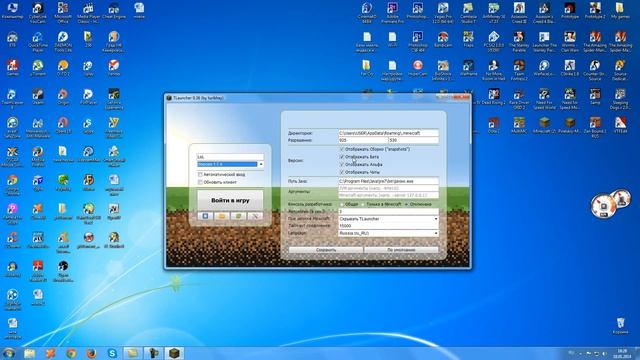Click the Cheat Engine desktop icon
Image resolution: width=640 pixels, height=360 pixels.
113,12
